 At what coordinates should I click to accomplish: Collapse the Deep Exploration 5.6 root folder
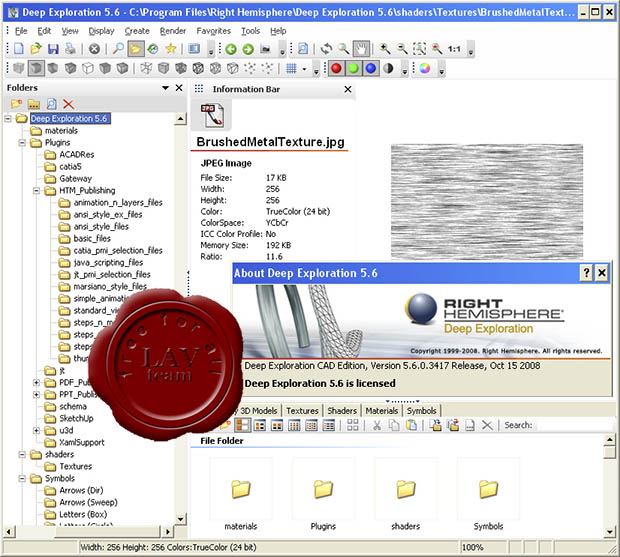click(x=8, y=119)
